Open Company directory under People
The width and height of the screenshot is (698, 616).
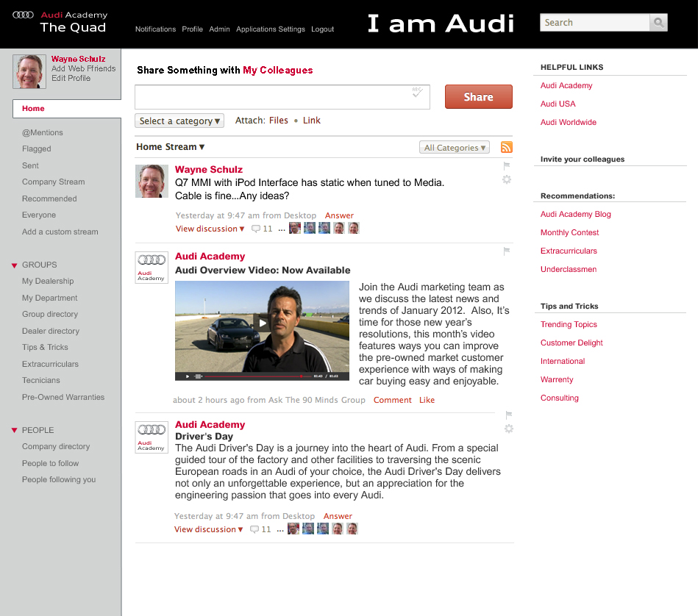56,446
